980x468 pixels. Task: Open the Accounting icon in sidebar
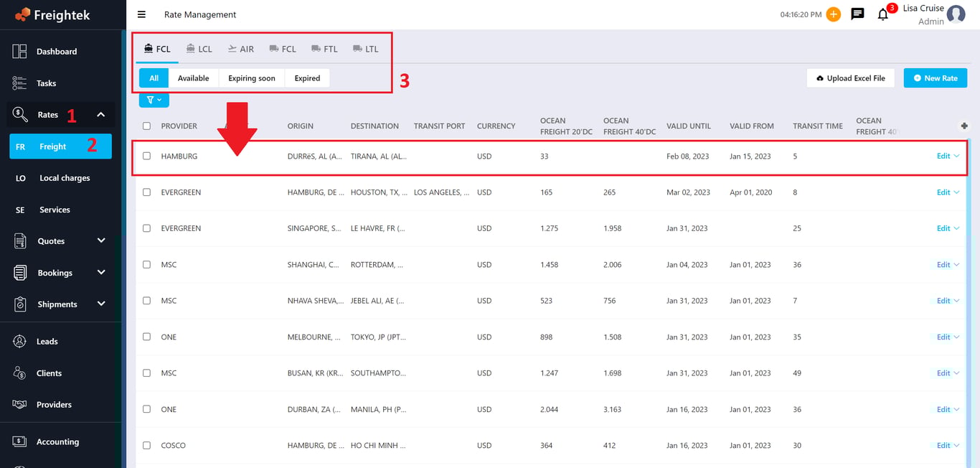20,442
